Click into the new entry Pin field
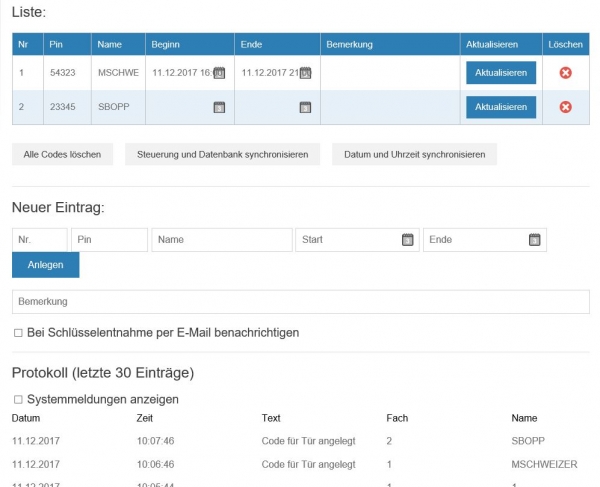Screen dimensions: 600x487 109,240
